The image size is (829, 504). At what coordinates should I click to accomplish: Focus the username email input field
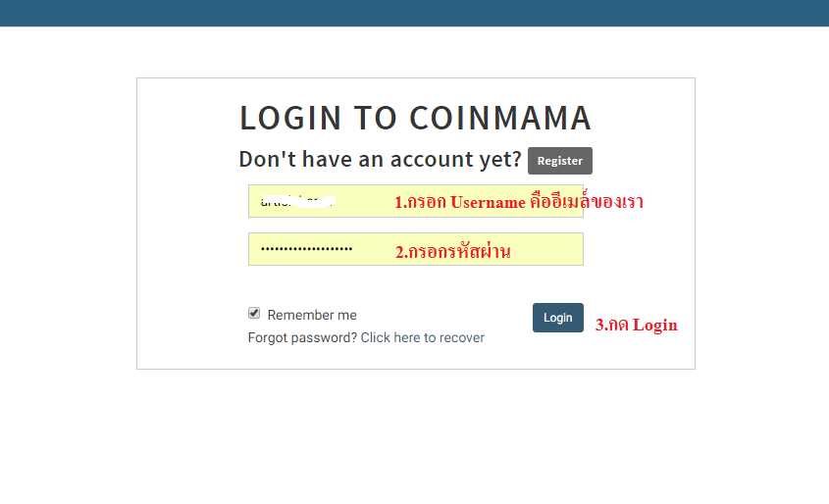point(416,201)
